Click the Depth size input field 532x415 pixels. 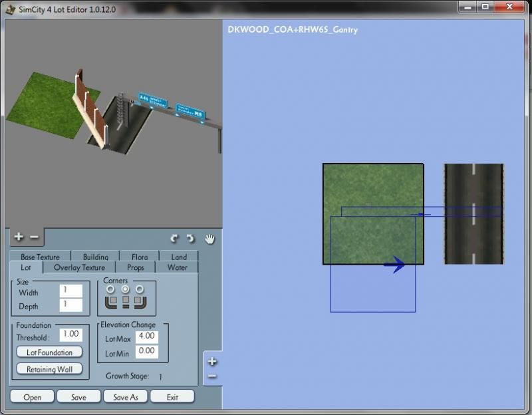(71, 305)
